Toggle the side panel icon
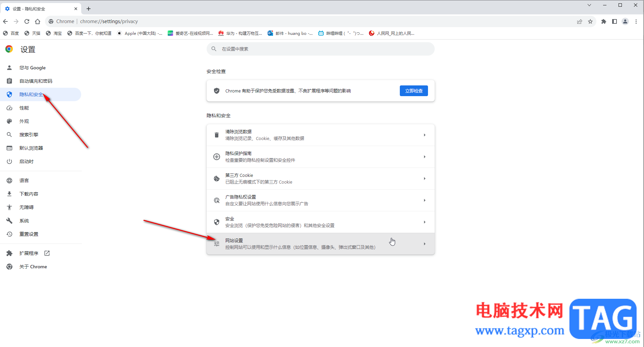 coord(614,21)
